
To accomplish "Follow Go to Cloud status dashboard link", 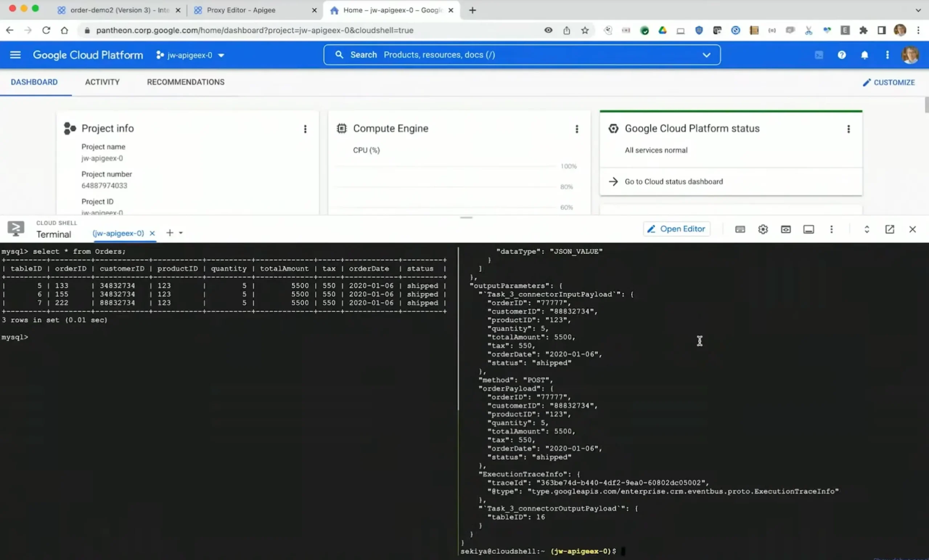I will pyautogui.click(x=674, y=182).
